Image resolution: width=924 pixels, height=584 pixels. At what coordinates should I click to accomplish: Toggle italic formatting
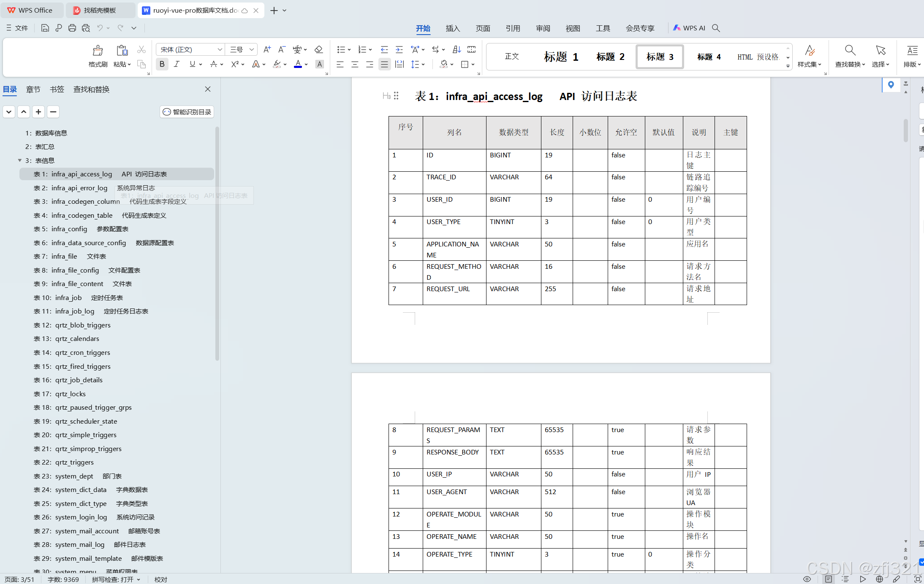tap(177, 64)
